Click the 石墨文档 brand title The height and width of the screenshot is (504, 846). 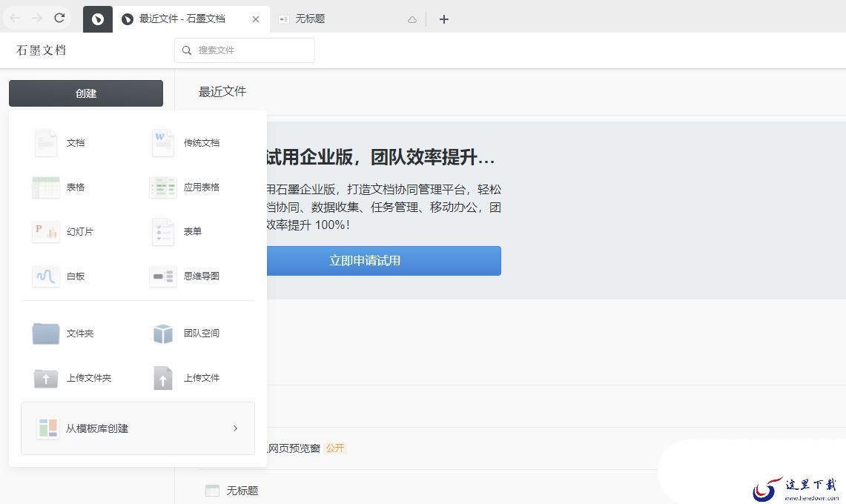point(41,50)
